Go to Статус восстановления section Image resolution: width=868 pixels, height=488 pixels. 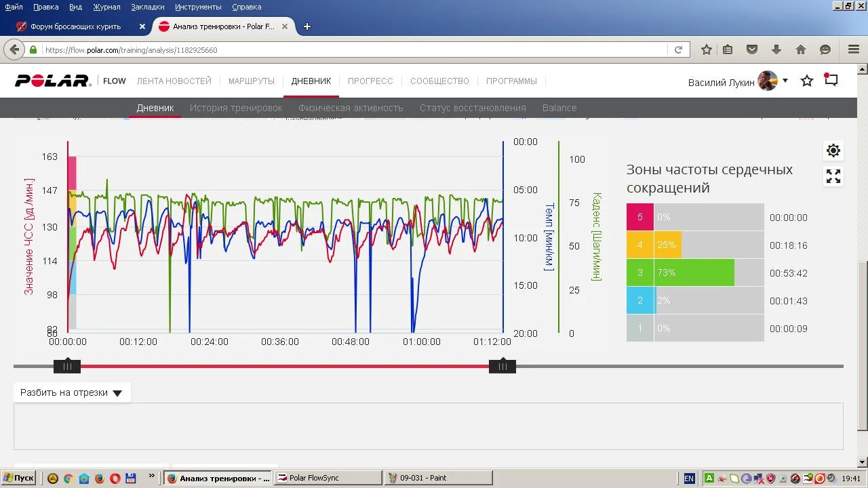pyautogui.click(x=473, y=108)
